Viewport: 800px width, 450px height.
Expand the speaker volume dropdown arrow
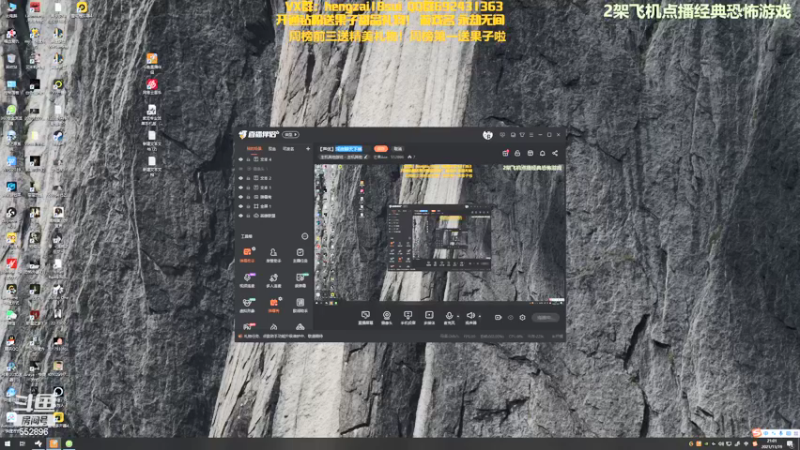click(x=480, y=317)
